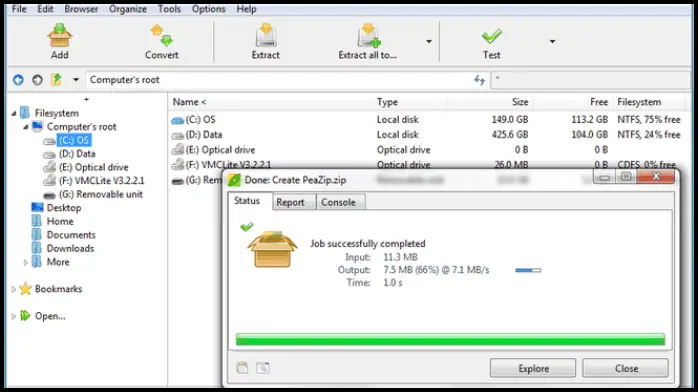The width and height of the screenshot is (698, 392).
Task: Open the Browser menu
Action: 81,9
